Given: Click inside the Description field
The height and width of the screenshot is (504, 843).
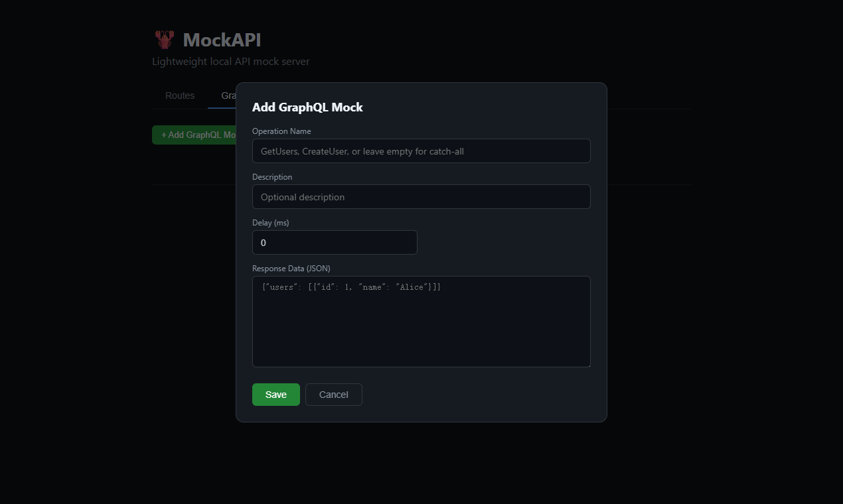Looking at the screenshot, I should (x=421, y=196).
